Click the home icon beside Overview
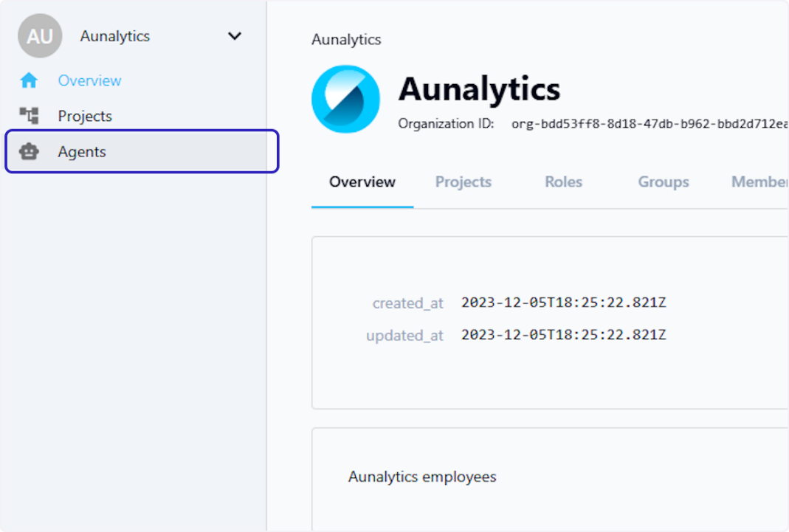Viewport: 789px width, 532px height. [x=29, y=80]
